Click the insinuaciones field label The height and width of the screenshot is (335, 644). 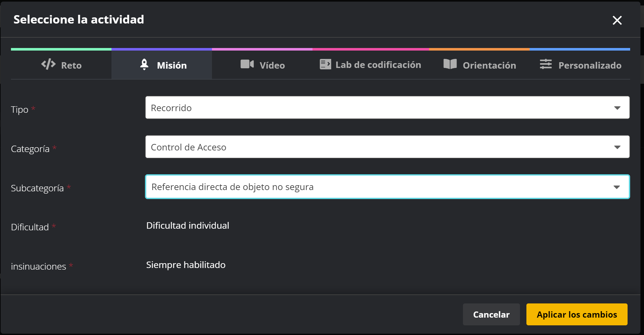point(38,266)
